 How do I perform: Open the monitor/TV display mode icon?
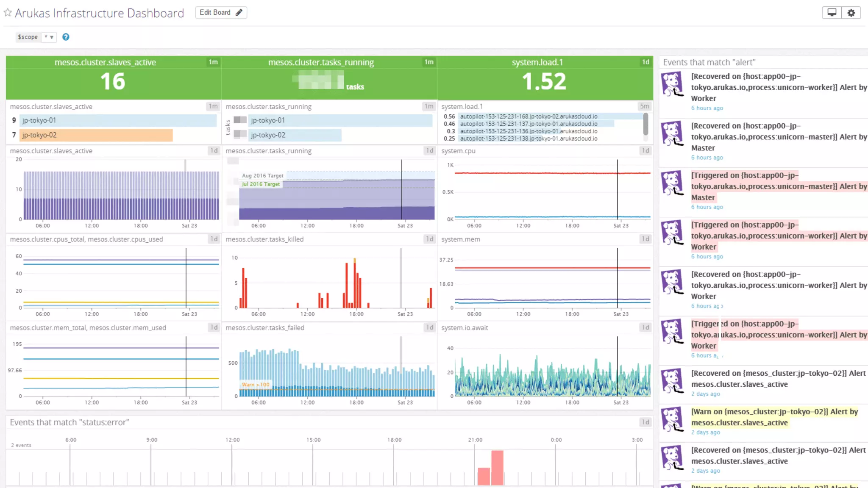tap(832, 13)
